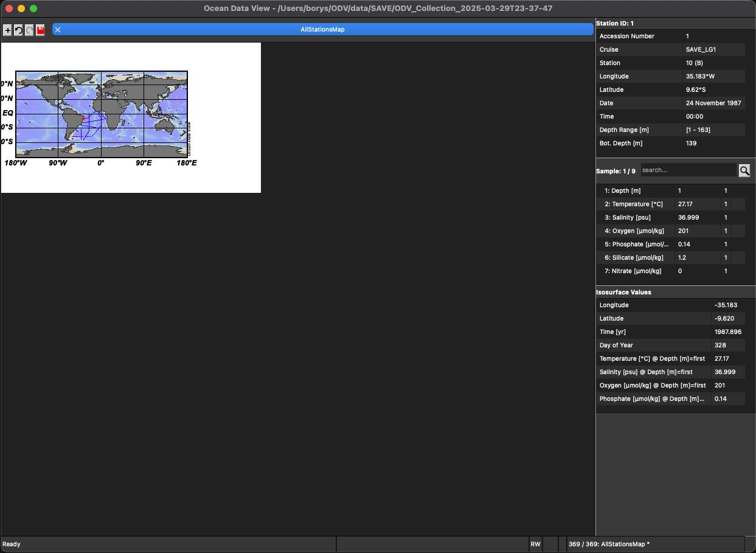This screenshot has height=553, width=756.
Task: Close the AllStationsMap view with X
Action: 58,29
